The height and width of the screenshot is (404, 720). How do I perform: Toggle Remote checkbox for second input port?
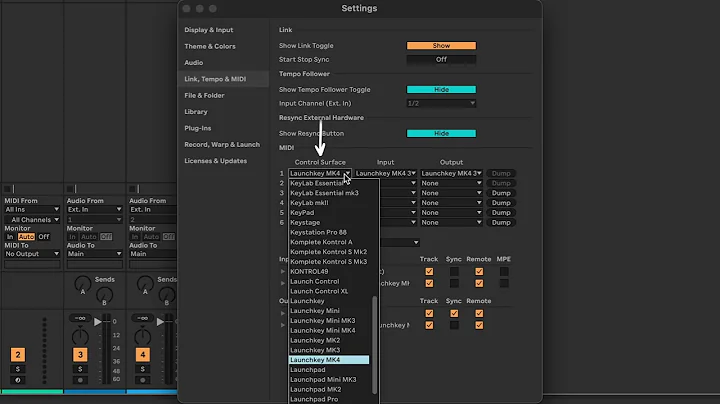479,283
